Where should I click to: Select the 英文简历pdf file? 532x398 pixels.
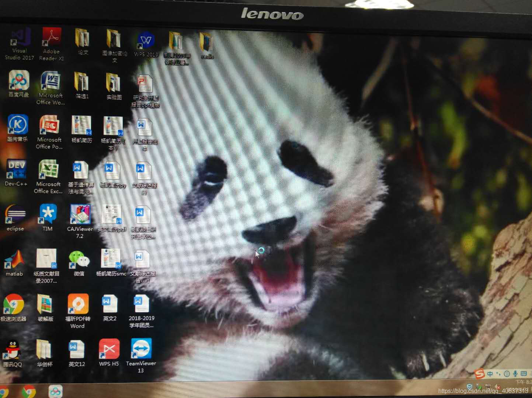112,218
